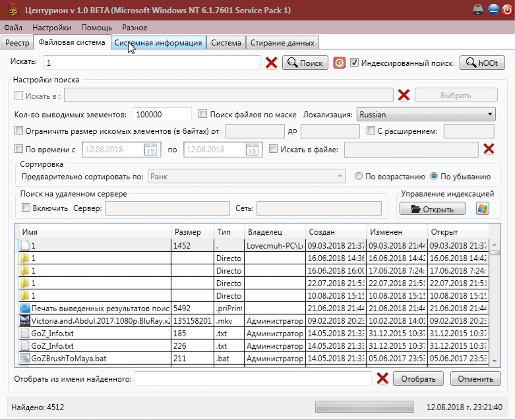Click the blank file icon in the 1452 row
Image resolution: width=515 pixels, height=420 pixels.
[x=25, y=245]
